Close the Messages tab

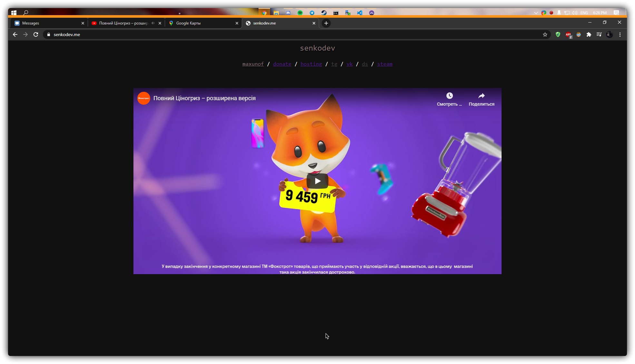pyautogui.click(x=83, y=23)
